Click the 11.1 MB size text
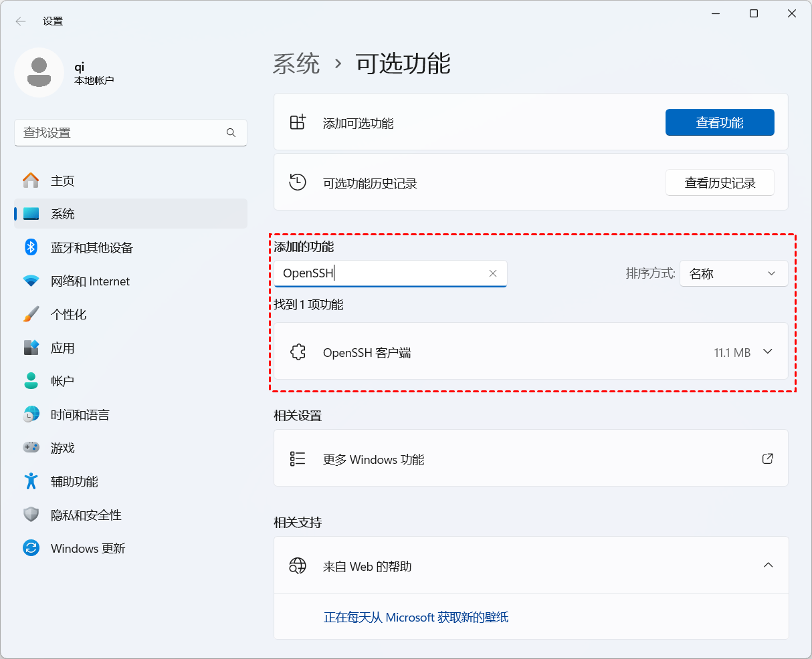Image resolution: width=812 pixels, height=659 pixels. [732, 352]
